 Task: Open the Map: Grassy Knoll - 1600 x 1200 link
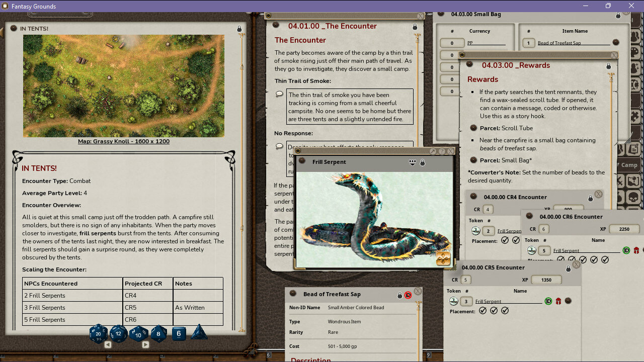point(123,141)
